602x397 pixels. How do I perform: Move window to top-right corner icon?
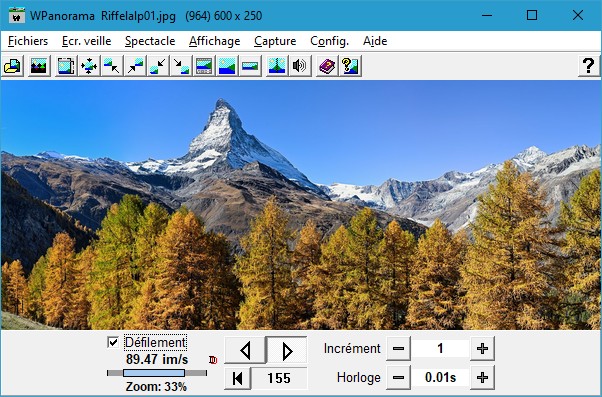tap(135, 66)
